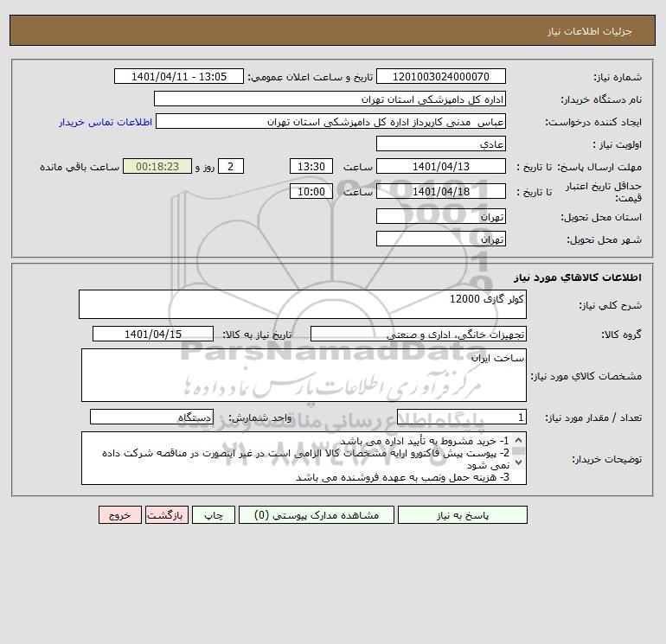
Task: Click label مهلت ارسال پاسخ
Action: 599,167
